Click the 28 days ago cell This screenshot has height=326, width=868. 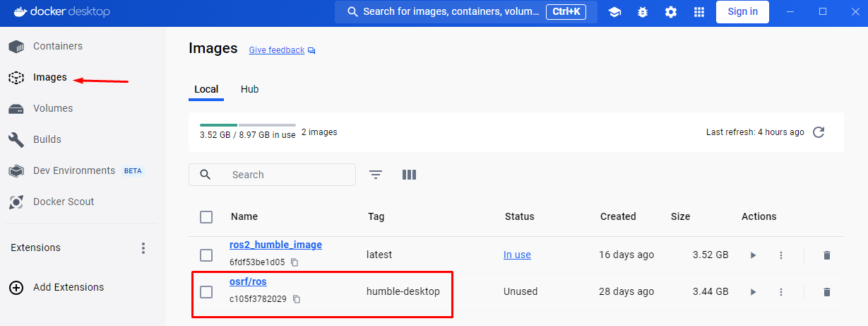tap(626, 291)
